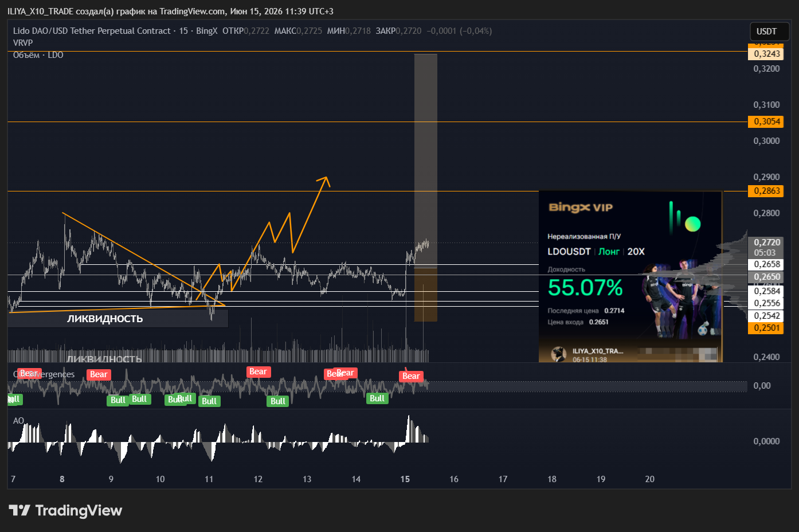This screenshot has width=799, height=532.
Task: Select the 0,3243 price label
Action: pyautogui.click(x=767, y=54)
